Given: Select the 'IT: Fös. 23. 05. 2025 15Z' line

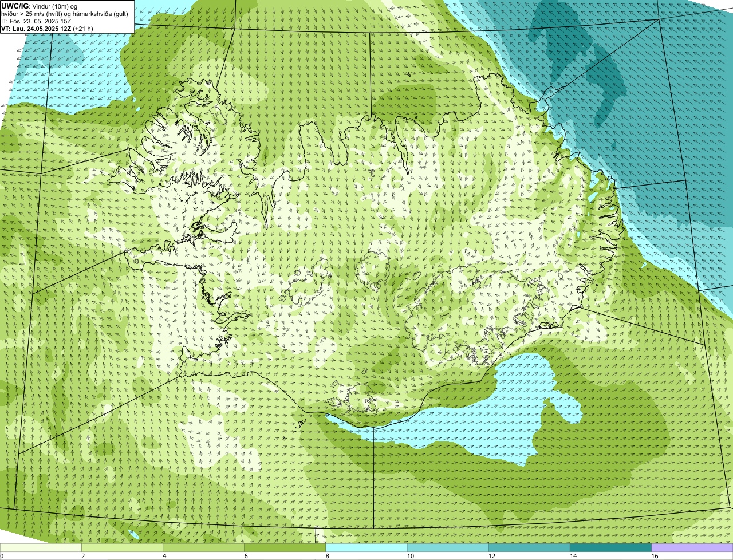Looking at the screenshot, I should tap(36, 21).
